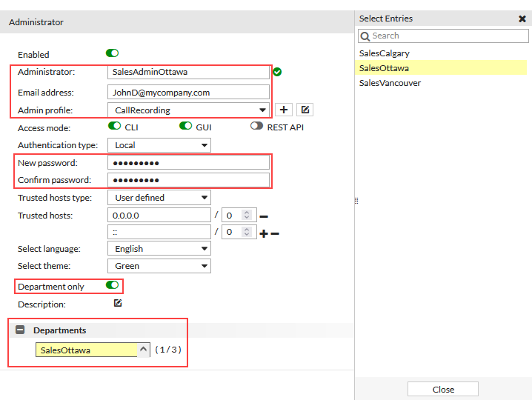Toggle the Enabled switch

point(112,53)
